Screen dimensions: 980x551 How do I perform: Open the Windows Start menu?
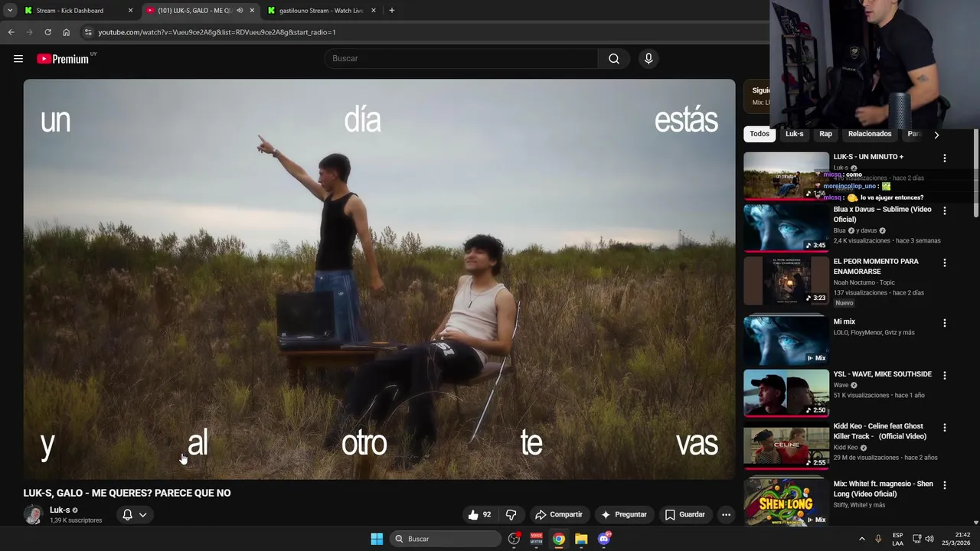377,539
